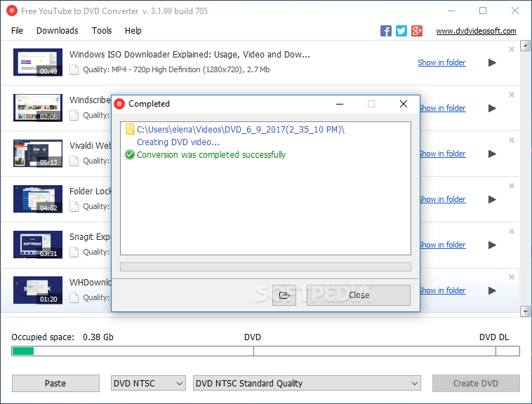
Task: Remove the Snagit item from list
Action: pos(512,231)
